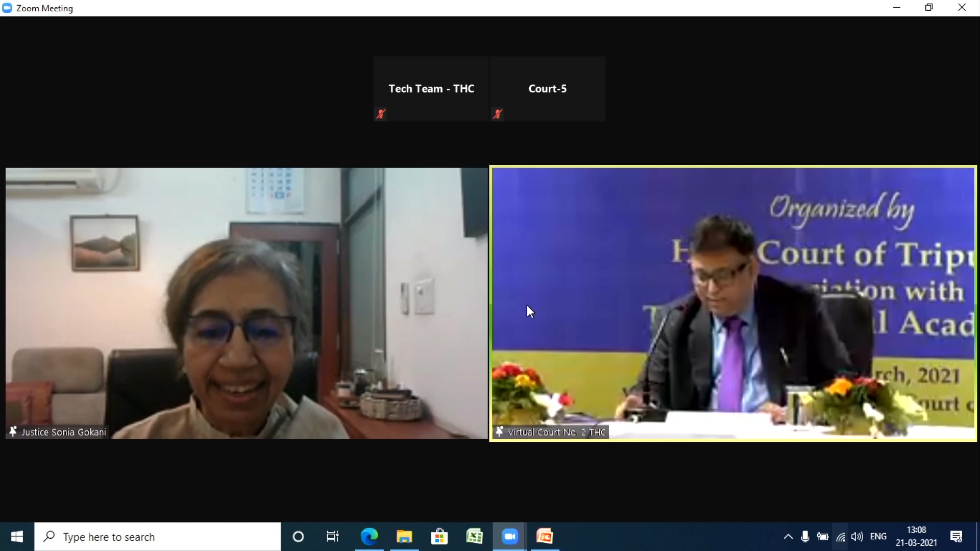Click pin icon beside Virtual Court No. 2
The image size is (980, 551).
pyautogui.click(x=500, y=432)
